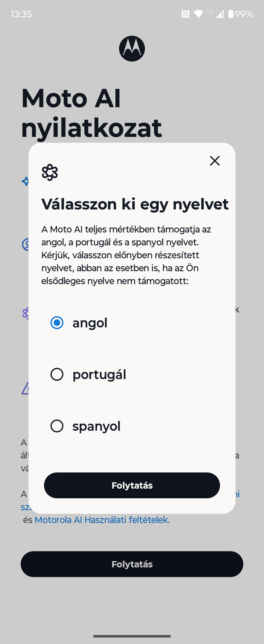Viewport: 264px width, 644px height.
Task: Click the Moto AI flower icon in dialog
Action: click(x=50, y=172)
